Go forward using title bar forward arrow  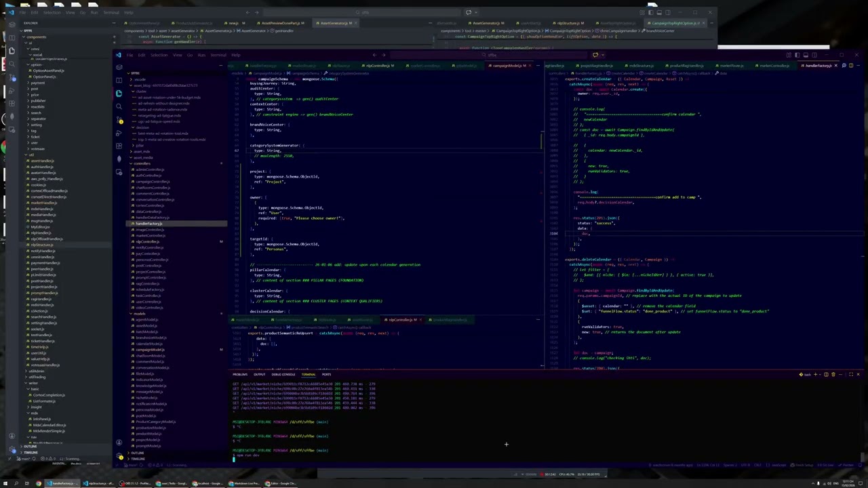[x=383, y=55]
